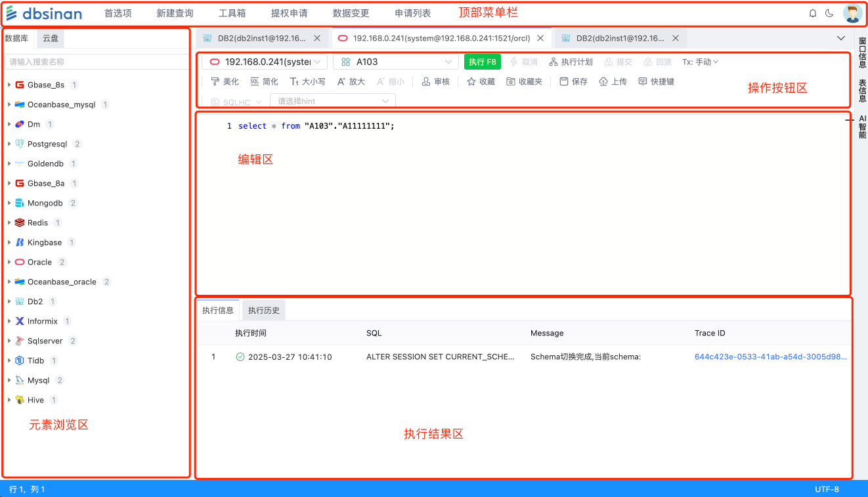
Task: Toggle dark mode with moon icon
Action: click(829, 13)
